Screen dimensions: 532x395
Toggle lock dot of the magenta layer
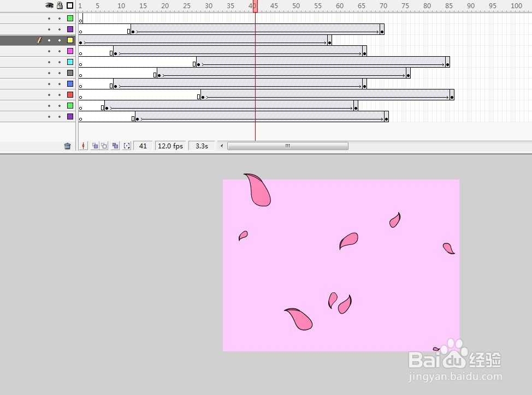pyautogui.click(x=60, y=51)
